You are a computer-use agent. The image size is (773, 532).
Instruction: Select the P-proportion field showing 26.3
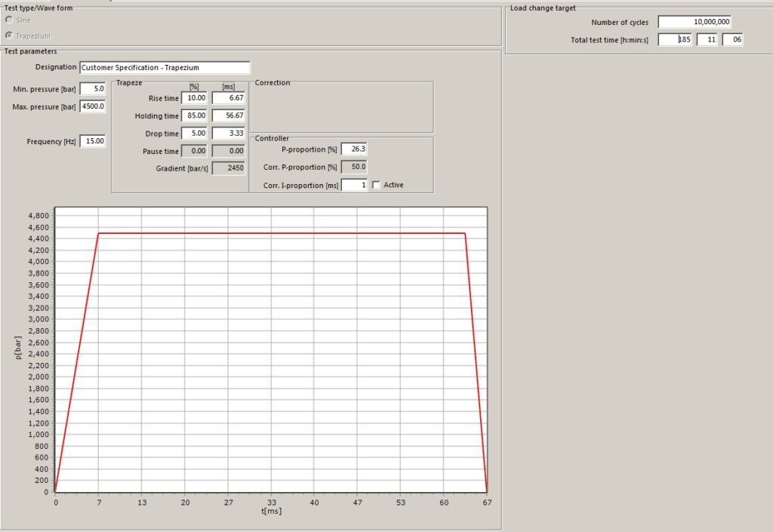click(x=353, y=149)
